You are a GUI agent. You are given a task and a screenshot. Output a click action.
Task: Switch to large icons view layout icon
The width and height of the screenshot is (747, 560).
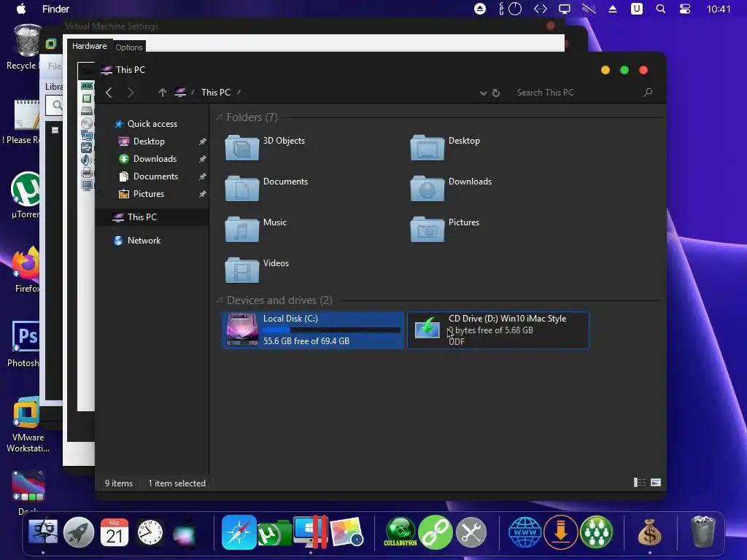pyautogui.click(x=656, y=483)
